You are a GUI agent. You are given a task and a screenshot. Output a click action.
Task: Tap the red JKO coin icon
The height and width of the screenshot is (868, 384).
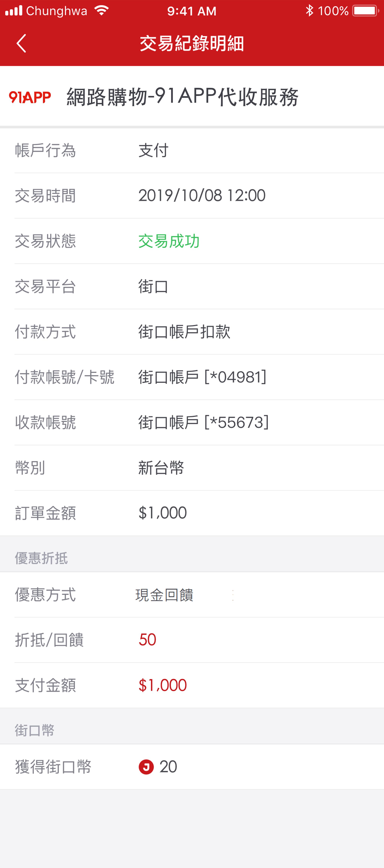click(x=146, y=767)
